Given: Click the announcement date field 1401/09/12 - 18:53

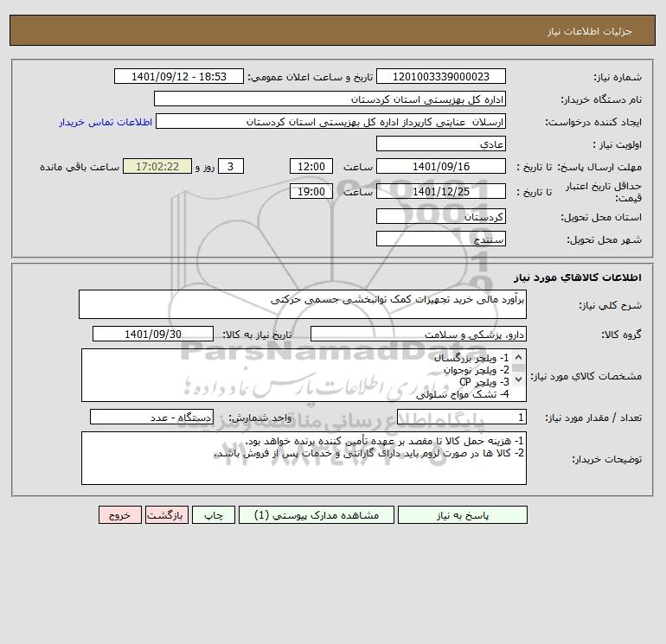Looking at the screenshot, I should tap(179, 76).
